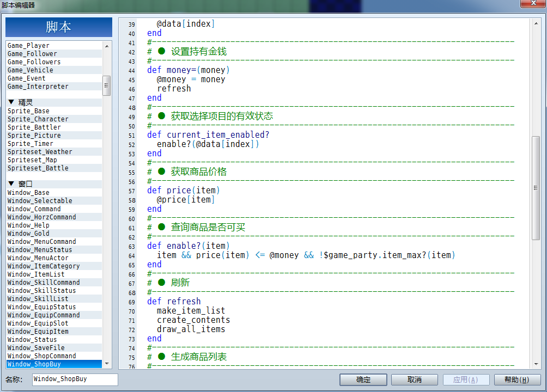Viewport: 547px width, 392px height.
Task: Select the Game_Followers script
Action: pos(54,62)
